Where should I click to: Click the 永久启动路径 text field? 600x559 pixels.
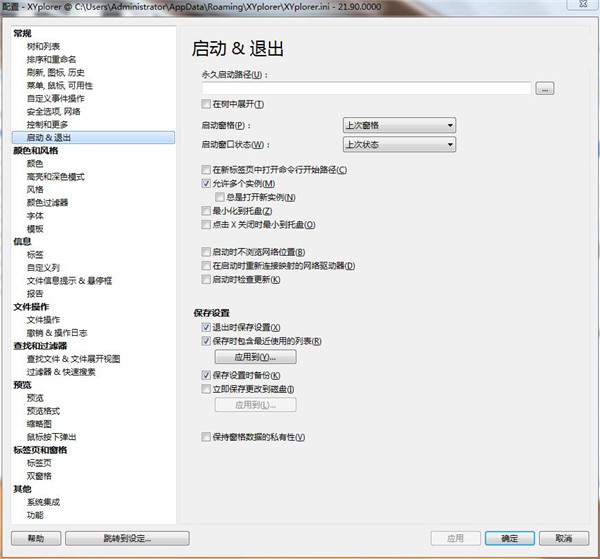coord(366,89)
